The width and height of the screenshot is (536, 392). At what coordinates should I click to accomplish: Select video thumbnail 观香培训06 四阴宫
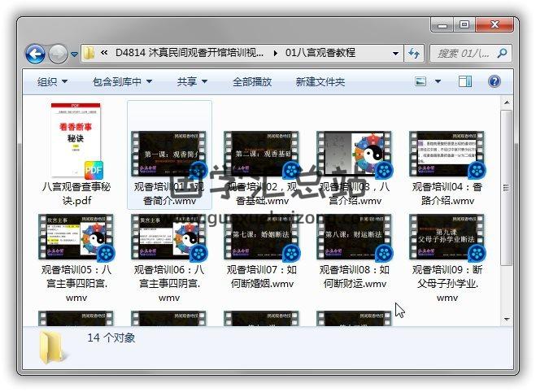point(169,237)
